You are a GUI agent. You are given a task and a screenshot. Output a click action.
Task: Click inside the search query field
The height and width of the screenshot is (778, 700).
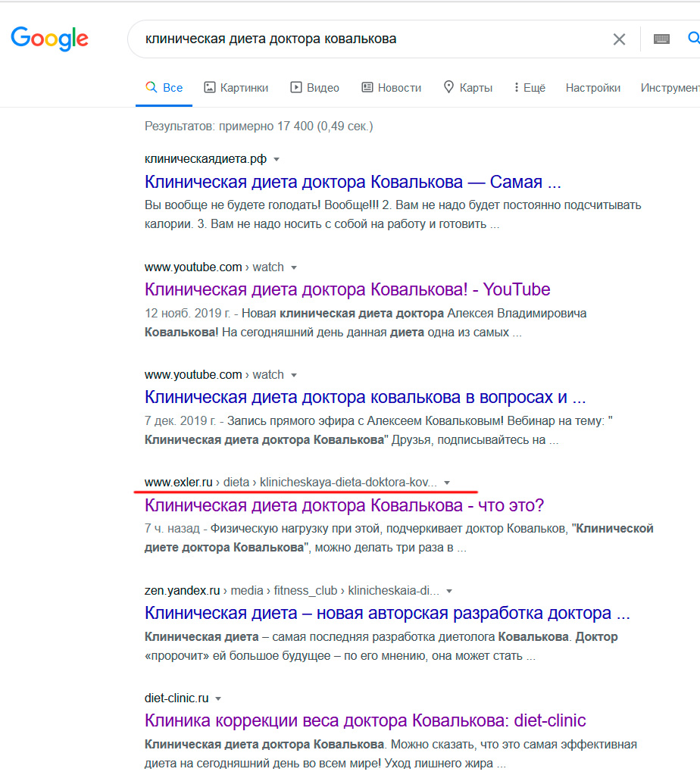(x=364, y=39)
